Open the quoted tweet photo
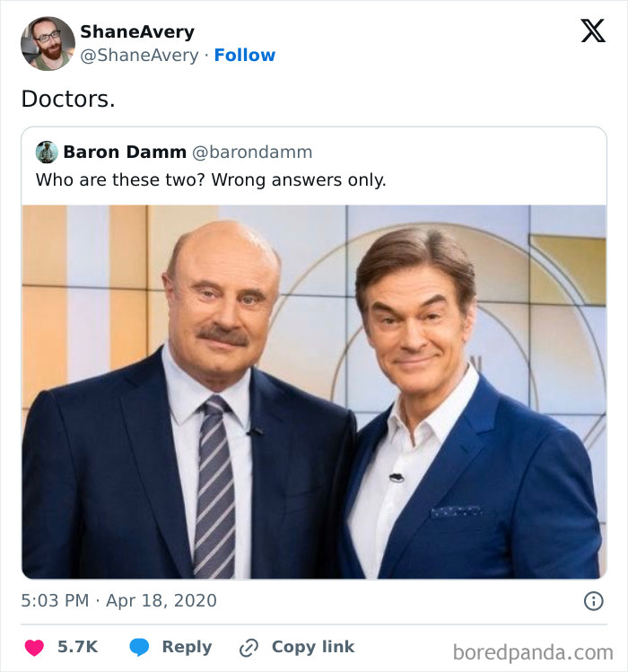This screenshot has height=672, width=628. click(x=313, y=391)
